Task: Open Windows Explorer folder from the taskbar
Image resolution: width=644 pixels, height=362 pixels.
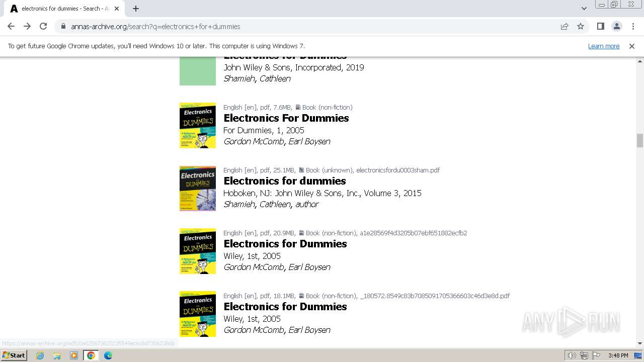Action: [x=57, y=355]
